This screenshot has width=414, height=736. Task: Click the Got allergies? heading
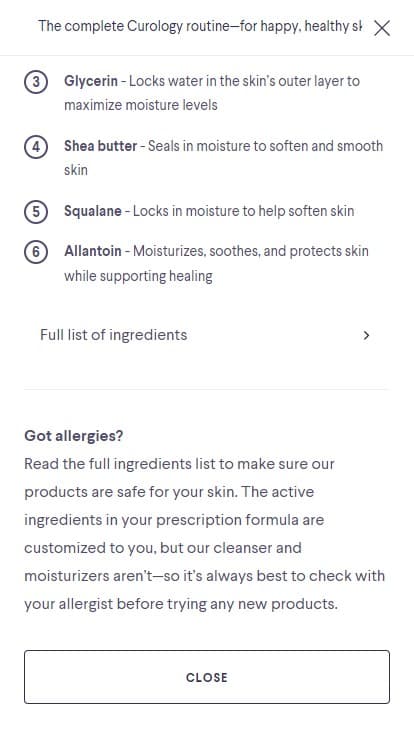(x=74, y=436)
